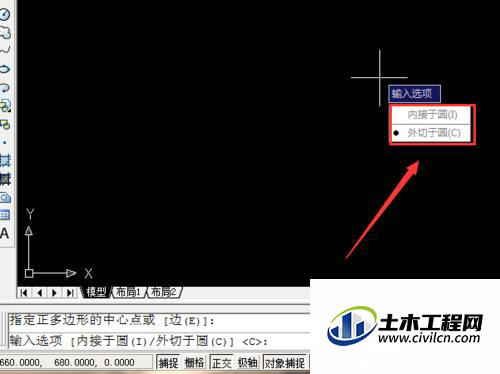This screenshot has width=500, height=374.
Task: Select the Gradient fill tool
Action: point(5,179)
